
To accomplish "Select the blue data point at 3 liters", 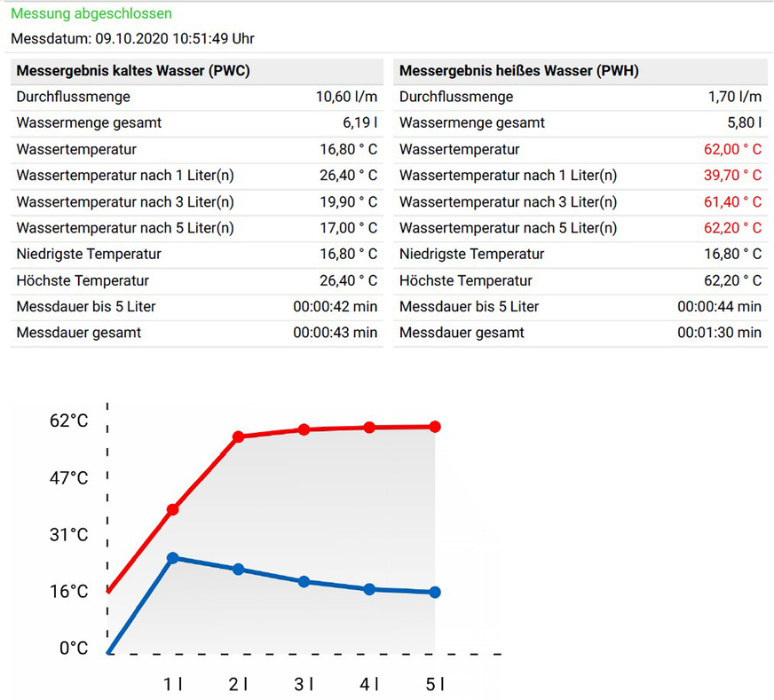I will [303, 582].
